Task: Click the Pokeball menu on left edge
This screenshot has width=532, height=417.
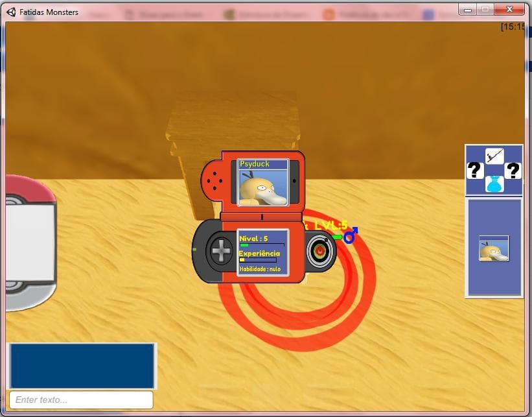Action: coord(30,243)
